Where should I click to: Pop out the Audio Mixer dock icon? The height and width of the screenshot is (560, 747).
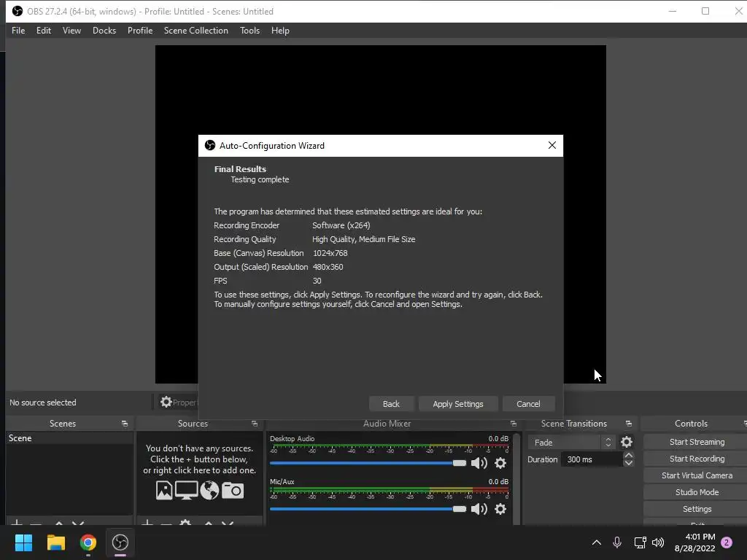(x=513, y=424)
